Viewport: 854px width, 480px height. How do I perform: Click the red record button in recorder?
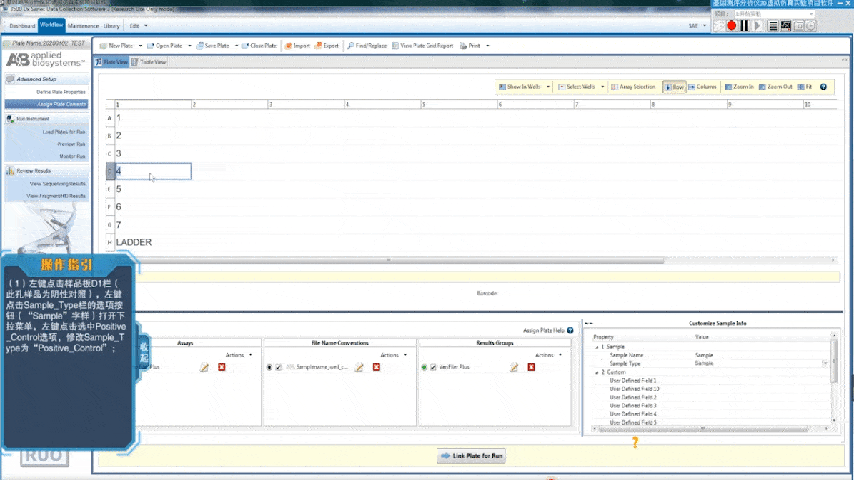coord(731,26)
